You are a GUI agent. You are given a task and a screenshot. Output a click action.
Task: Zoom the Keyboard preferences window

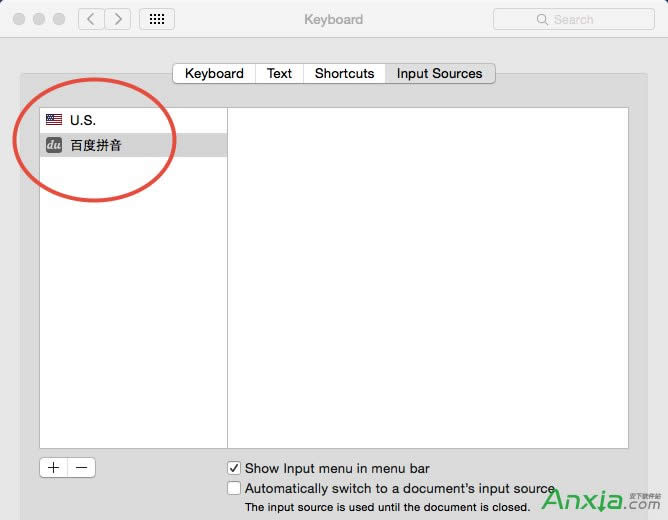[59, 19]
